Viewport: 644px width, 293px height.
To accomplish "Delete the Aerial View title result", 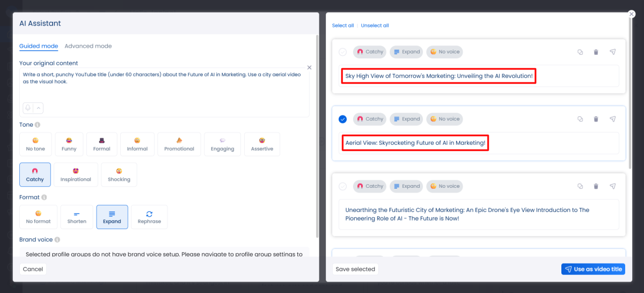I will coord(596,119).
